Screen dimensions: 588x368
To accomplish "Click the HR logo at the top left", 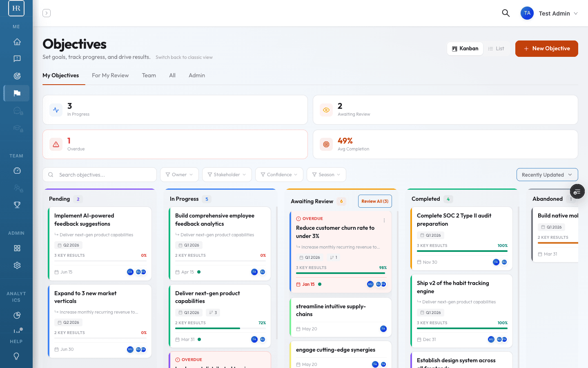I will point(16,8).
